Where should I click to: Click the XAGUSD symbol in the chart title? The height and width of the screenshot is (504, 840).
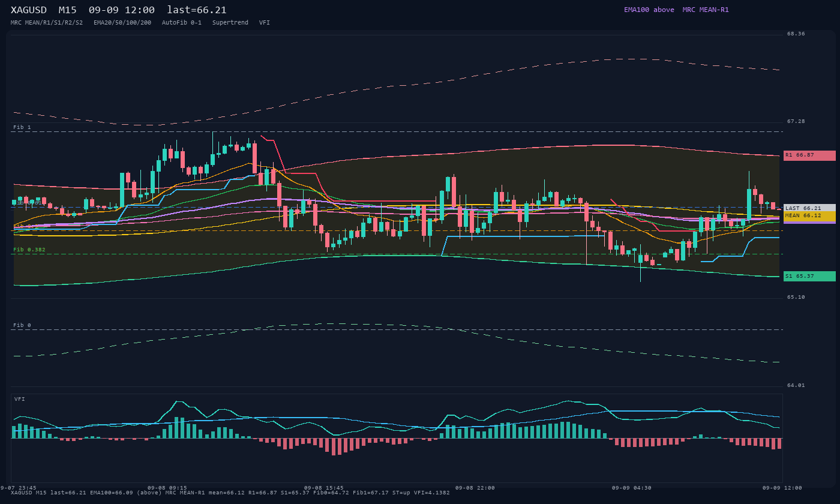pos(29,10)
